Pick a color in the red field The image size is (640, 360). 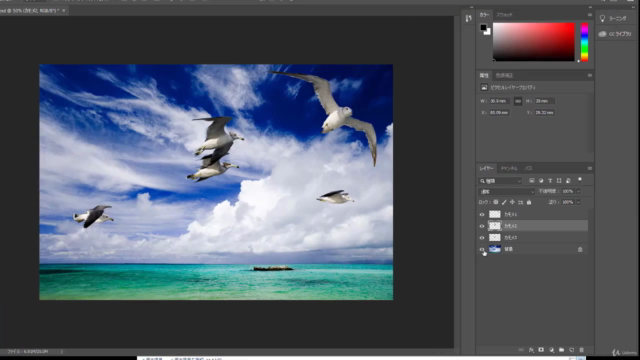tap(534, 42)
